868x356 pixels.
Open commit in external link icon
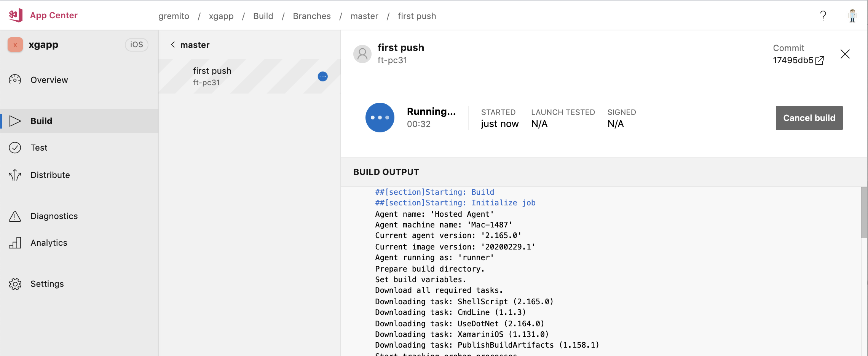tap(820, 60)
